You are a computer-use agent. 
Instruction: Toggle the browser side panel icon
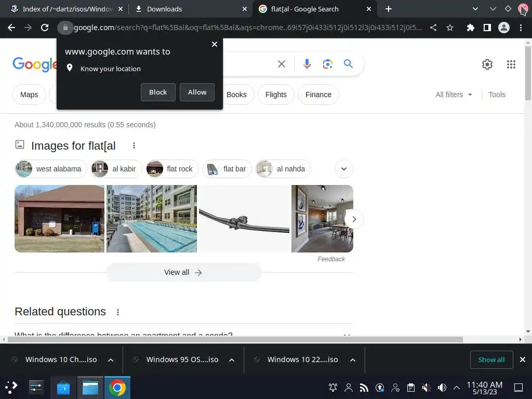click(x=487, y=28)
